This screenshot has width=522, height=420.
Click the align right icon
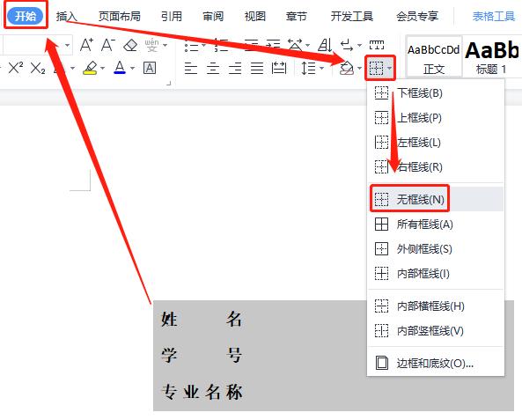(235, 69)
